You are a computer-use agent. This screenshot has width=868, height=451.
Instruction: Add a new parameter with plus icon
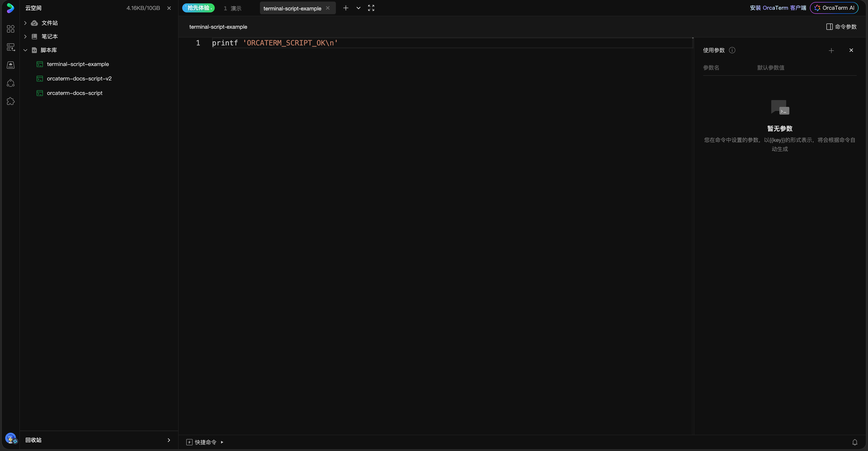pos(831,51)
